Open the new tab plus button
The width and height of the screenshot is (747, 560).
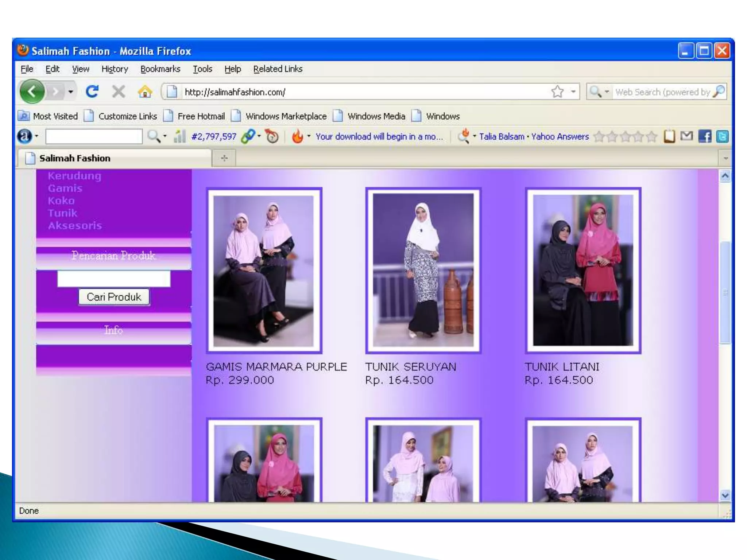click(224, 158)
